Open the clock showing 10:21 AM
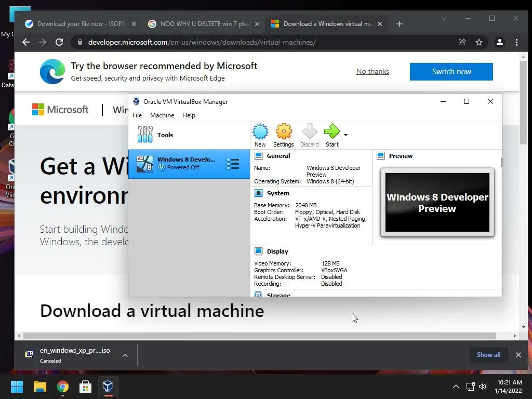Image resolution: width=532 pixels, height=399 pixels. (508, 387)
